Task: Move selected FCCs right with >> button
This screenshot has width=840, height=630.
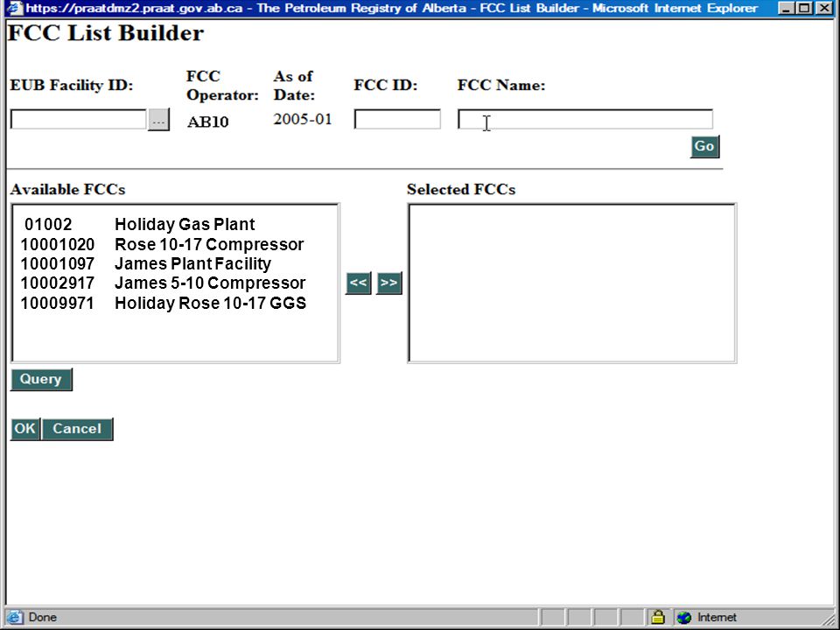Action: (x=388, y=283)
